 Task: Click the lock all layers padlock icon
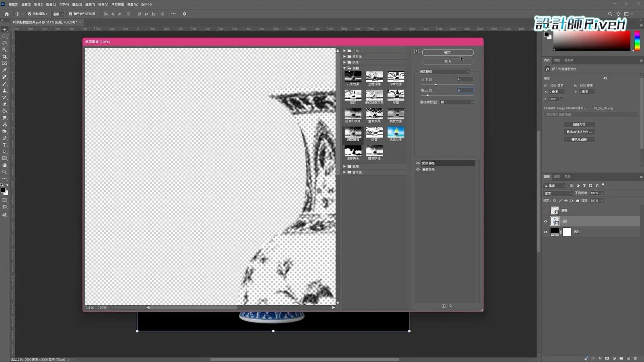pos(578,201)
